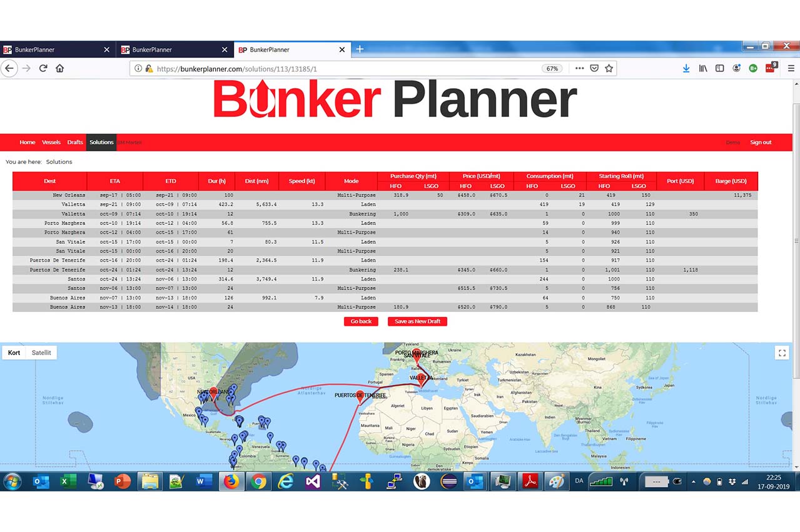Click the 5,633.4 distance cell
The width and height of the screenshot is (800, 532).
256,204
